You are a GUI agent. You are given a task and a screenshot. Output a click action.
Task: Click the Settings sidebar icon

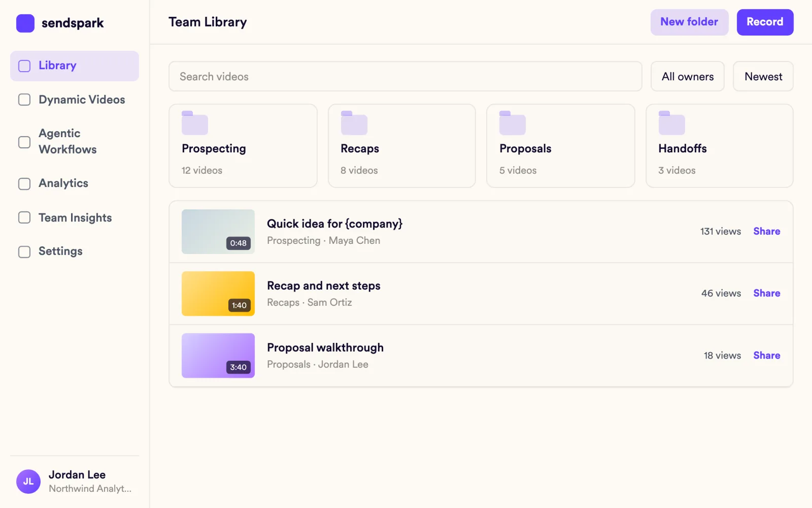24,251
